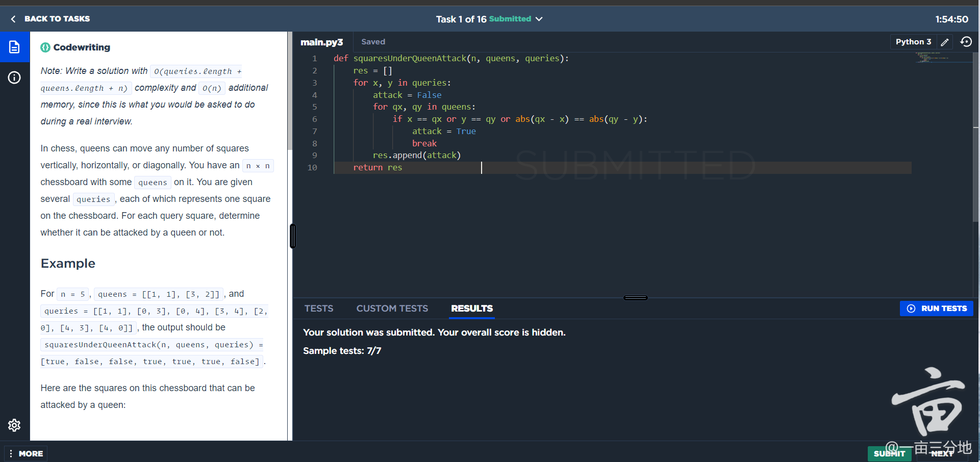Image resolution: width=980 pixels, height=462 pixels.
Task: Open settings gear in the sidebar
Action: tap(14, 425)
